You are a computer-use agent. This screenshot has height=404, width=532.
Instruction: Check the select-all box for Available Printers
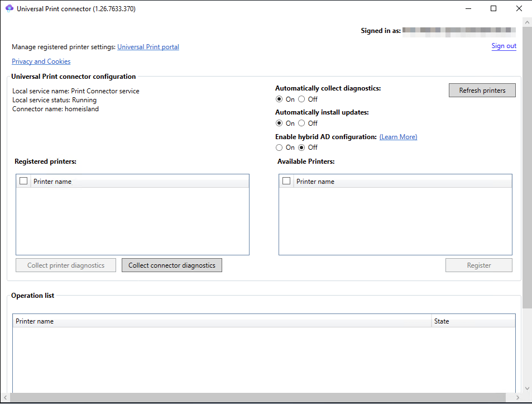286,180
